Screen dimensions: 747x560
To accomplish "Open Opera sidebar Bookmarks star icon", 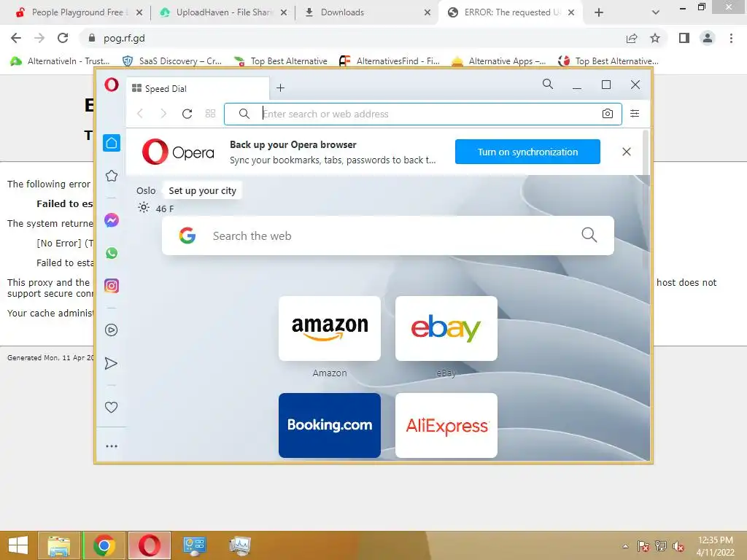I will click(x=112, y=176).
